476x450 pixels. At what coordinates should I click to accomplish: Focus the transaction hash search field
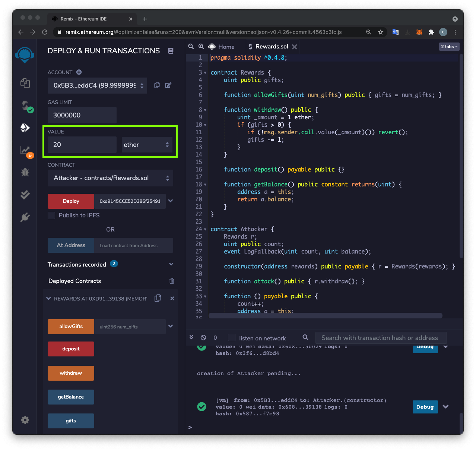pyautogui.click(x=381, y=338)
